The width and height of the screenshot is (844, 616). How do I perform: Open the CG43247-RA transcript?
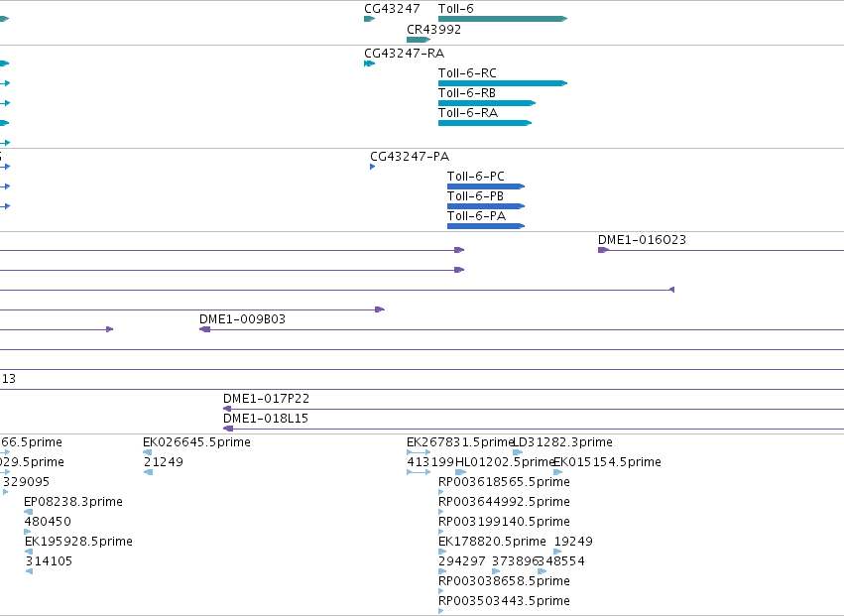pos(405,54)
